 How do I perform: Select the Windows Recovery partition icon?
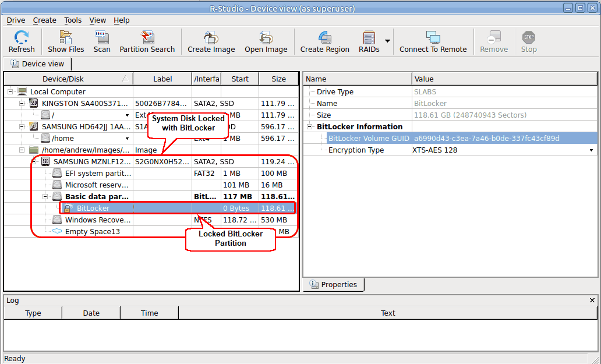click(57, 220)
